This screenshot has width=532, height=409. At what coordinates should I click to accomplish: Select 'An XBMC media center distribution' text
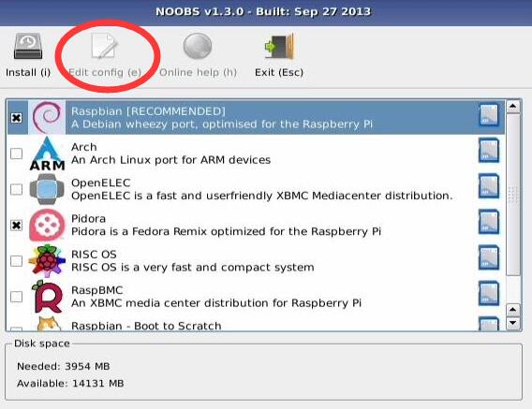(x=216, y=303)
